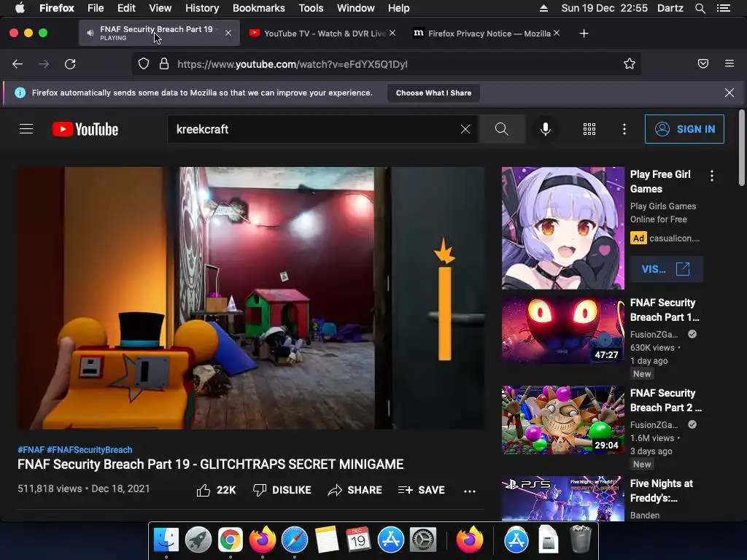Screen dimensions: 747x560
Task: Click Choose What I Share button
Action: click(433, 93)
